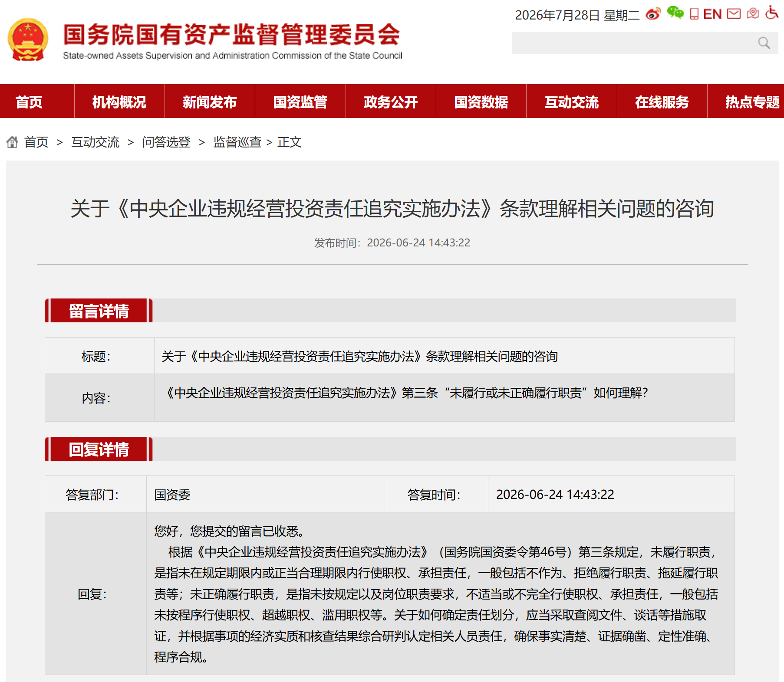Open the mailbox icon next to envelope

[x=753, y=13]
